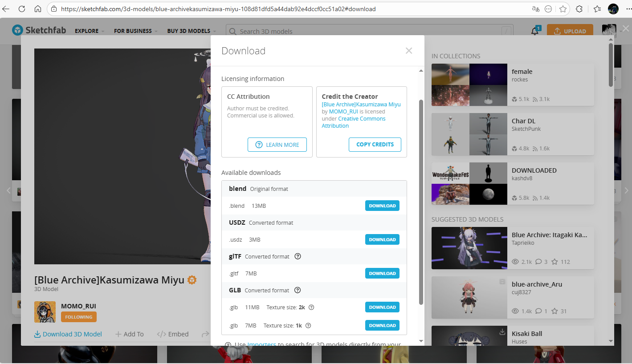
Task: Open the Importers link
Action: 262,344
